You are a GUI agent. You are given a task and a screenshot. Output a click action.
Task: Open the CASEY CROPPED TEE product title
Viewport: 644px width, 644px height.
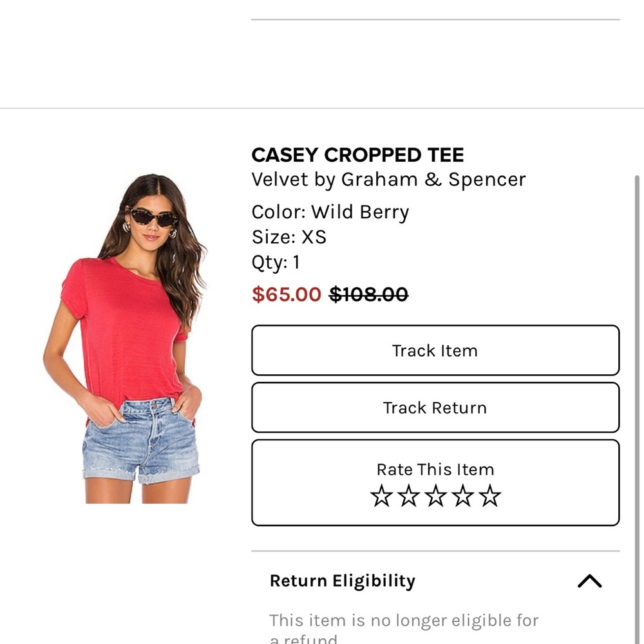tap(358, 155)
